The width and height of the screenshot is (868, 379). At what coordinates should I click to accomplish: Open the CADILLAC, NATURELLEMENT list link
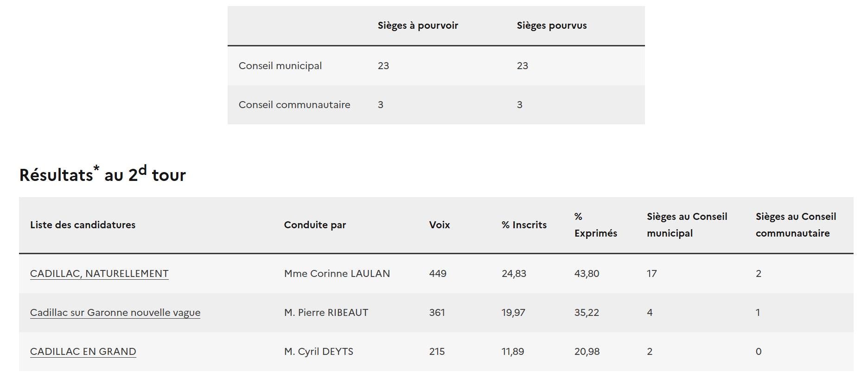(x=99, y=274)
